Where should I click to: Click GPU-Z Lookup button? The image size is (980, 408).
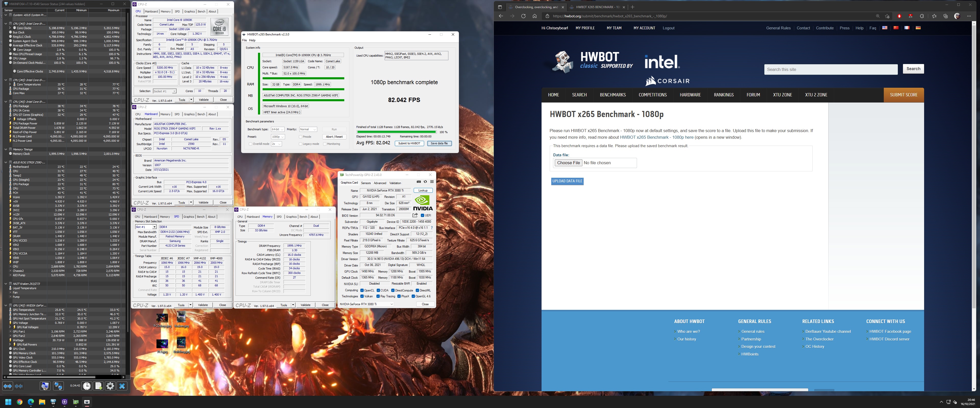[423, 190]
